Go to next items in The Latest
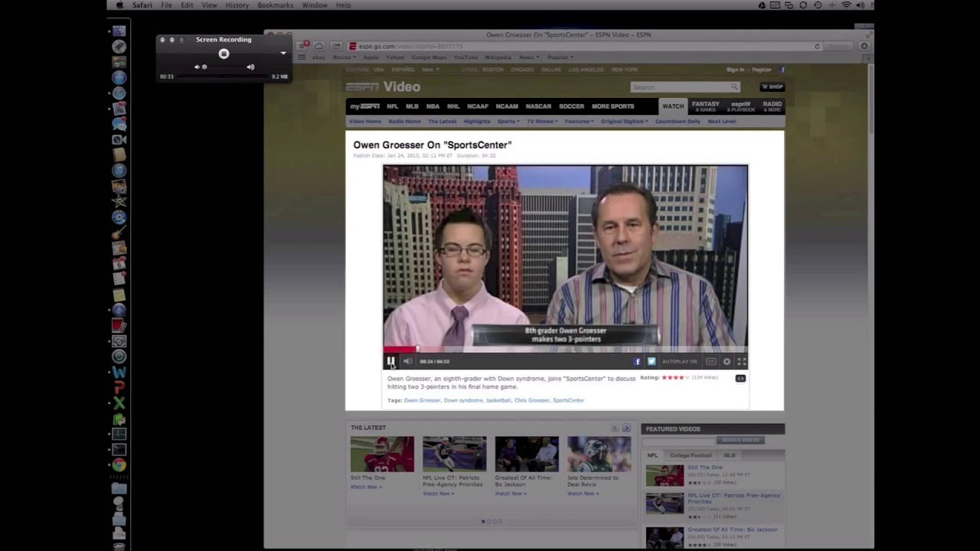Viewport: 980px width, 551px height. click(x=626, y=428)
